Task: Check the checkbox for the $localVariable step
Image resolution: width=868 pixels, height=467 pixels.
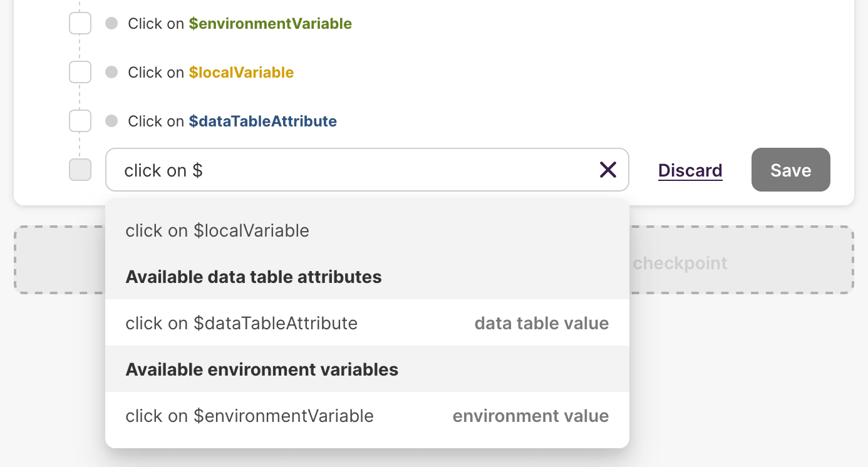Action: point(80,71)
